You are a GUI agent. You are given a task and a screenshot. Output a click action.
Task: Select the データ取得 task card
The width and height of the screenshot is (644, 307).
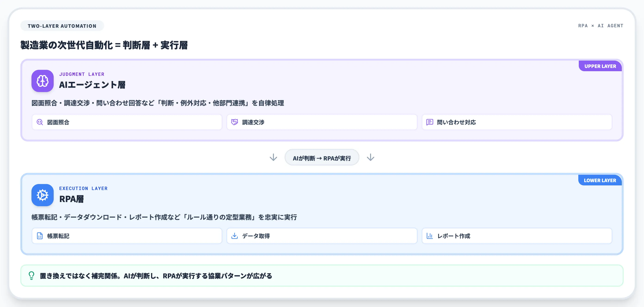[322, 236]
